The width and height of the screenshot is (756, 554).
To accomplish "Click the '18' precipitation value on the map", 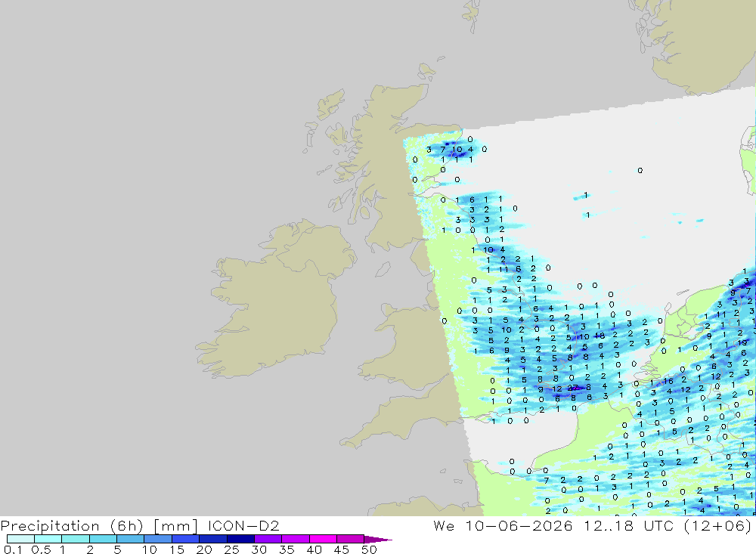I will [x=600, y=336].
